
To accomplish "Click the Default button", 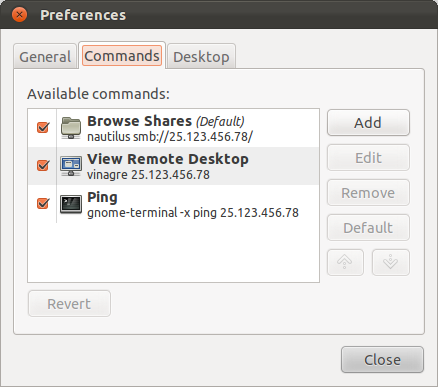I will [368, 228].
